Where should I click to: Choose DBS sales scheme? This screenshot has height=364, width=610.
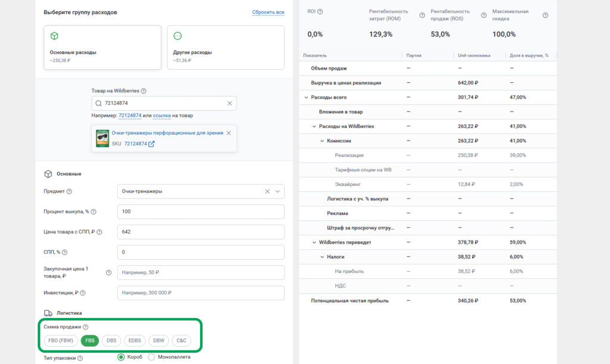(111, 341)
